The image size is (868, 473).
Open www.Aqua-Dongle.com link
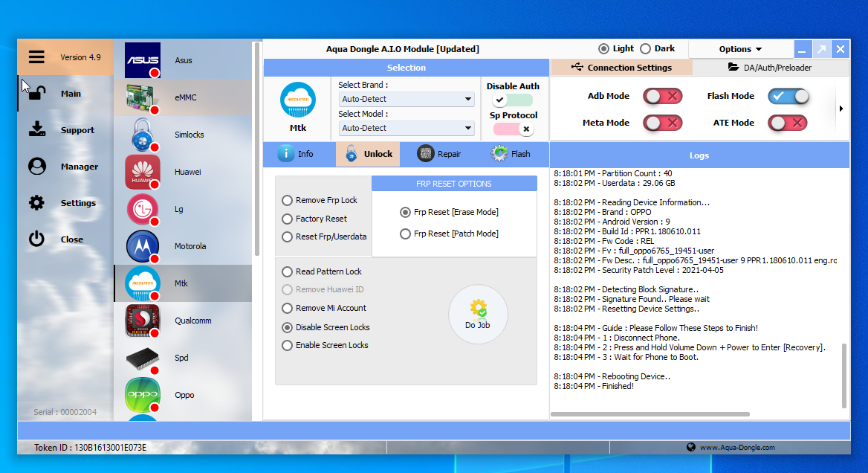pos(737,448)
